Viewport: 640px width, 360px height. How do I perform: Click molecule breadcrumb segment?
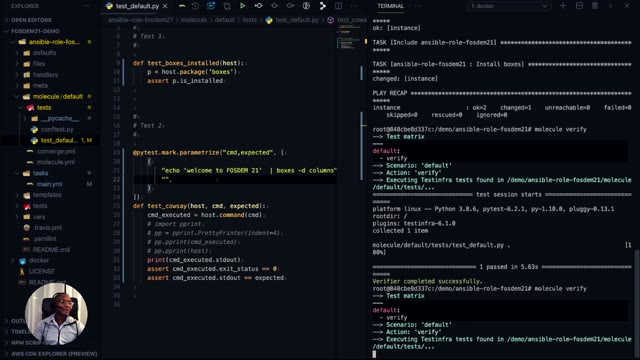pos(194,20)
